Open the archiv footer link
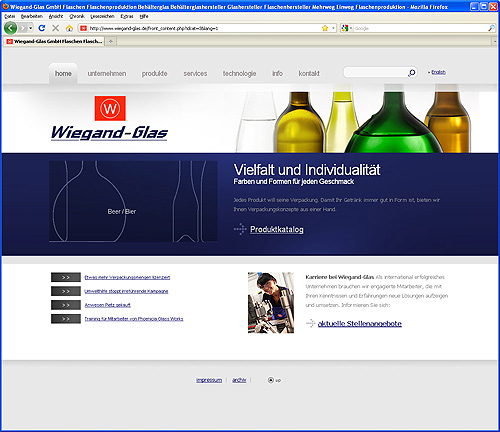500x432 pixels. pyautogui.click(x=239, y=380)
